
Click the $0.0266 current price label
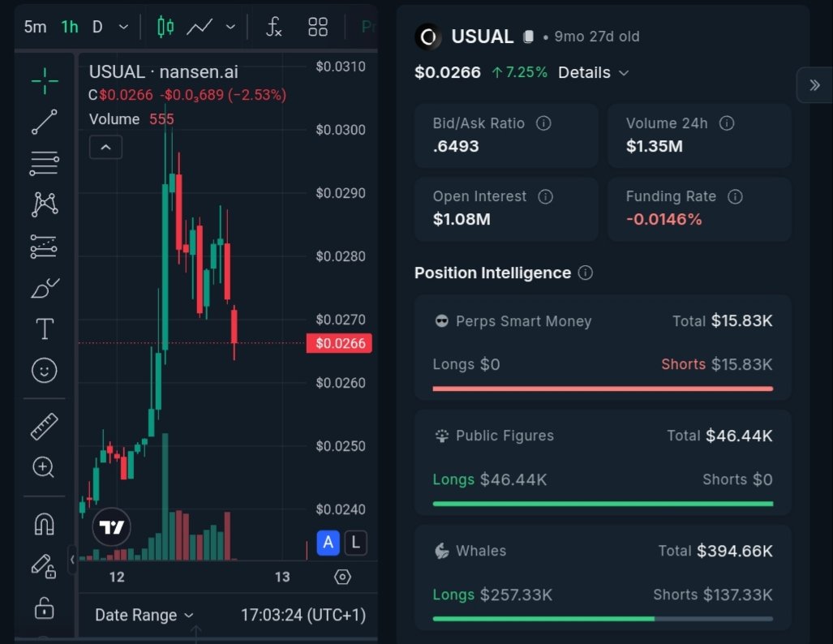click(340, 343)
